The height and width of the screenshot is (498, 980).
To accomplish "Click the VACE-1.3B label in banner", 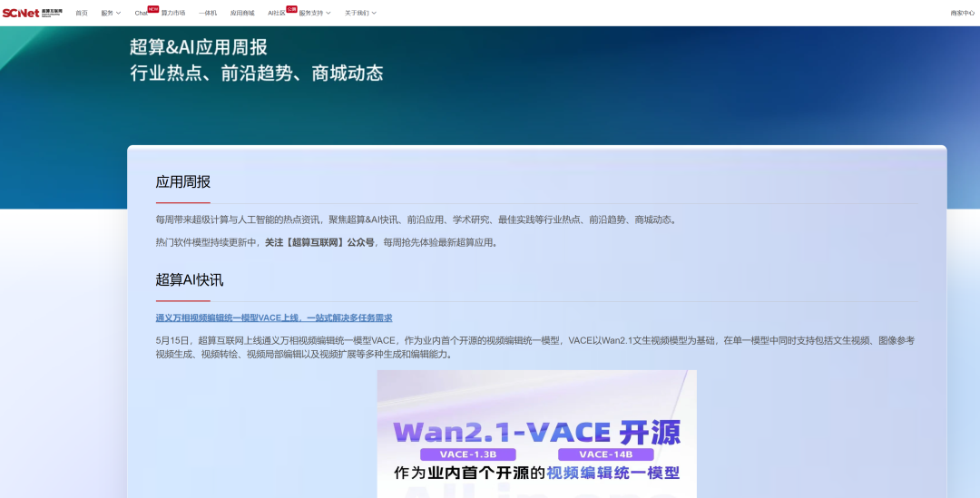I will pyautogui.click(x=467, y=454).
